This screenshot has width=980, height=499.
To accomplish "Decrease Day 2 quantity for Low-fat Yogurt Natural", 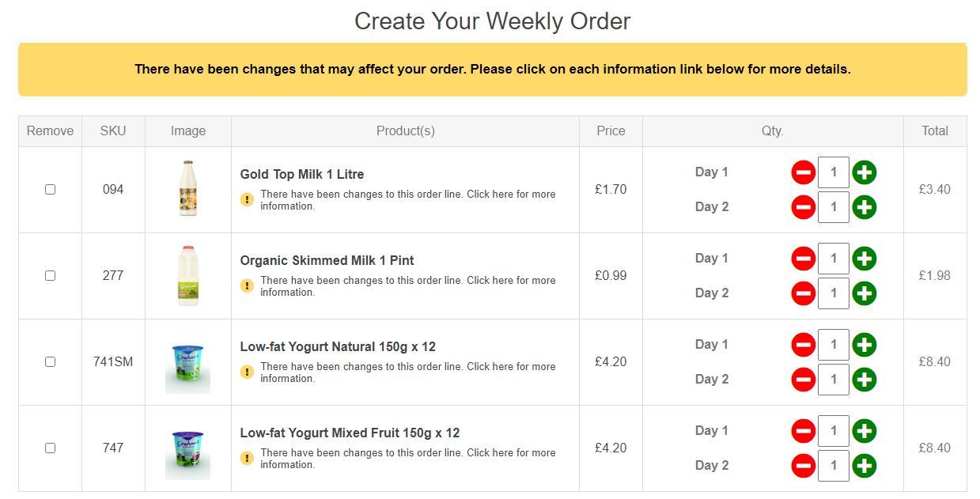I will (x=803, y=380).
